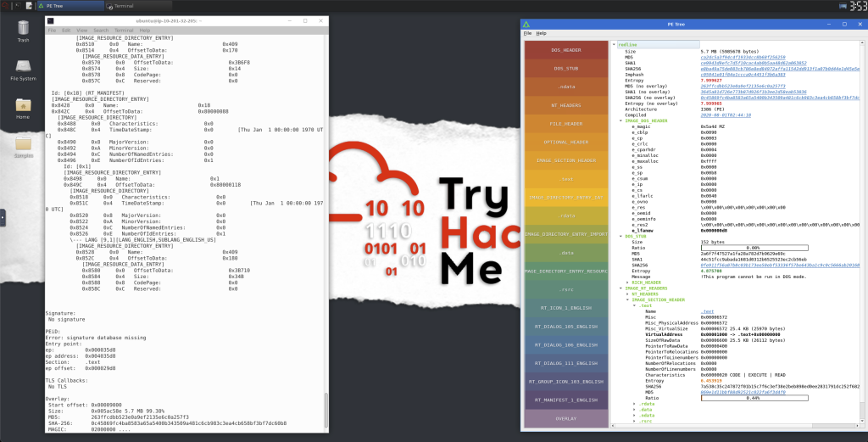Open the Help menu in PE Tree

point(541,33)
